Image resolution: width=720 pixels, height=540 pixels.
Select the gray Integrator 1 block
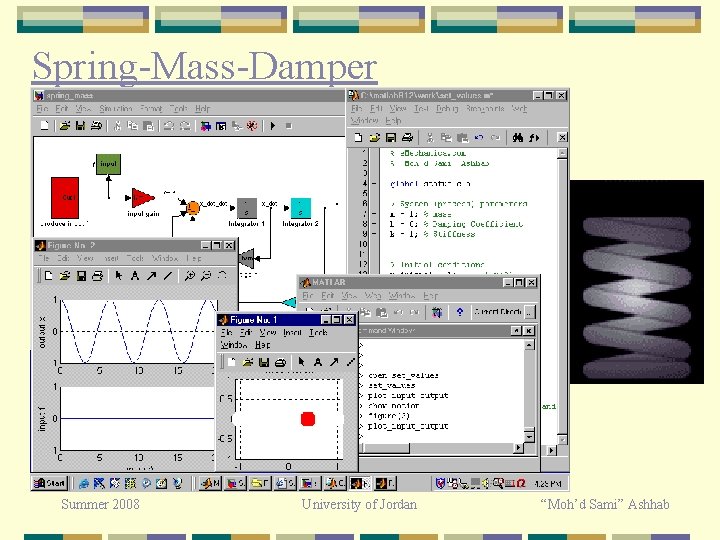point(247,208)
